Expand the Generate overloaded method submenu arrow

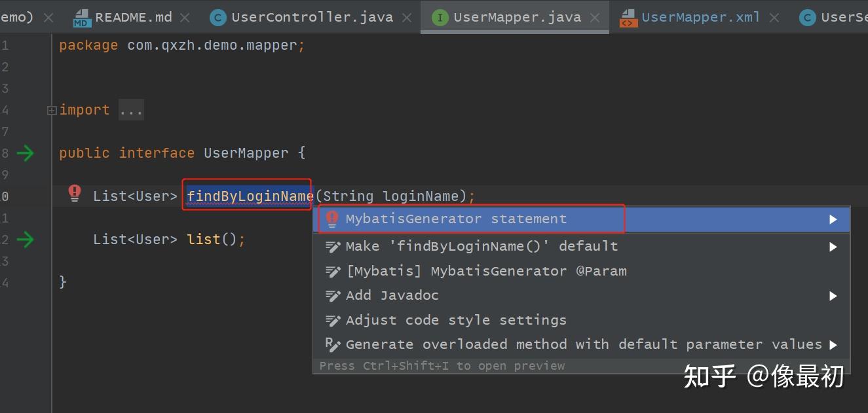pos(833,345)
